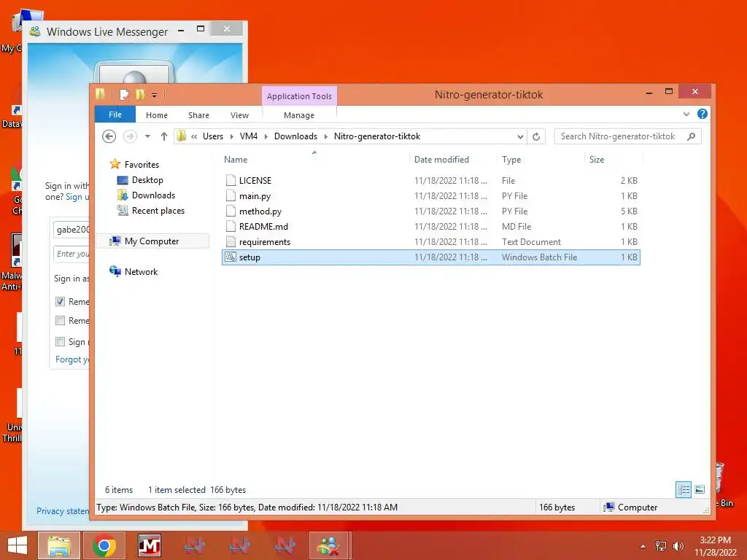Open Explorer help question mark

point(703,114)
